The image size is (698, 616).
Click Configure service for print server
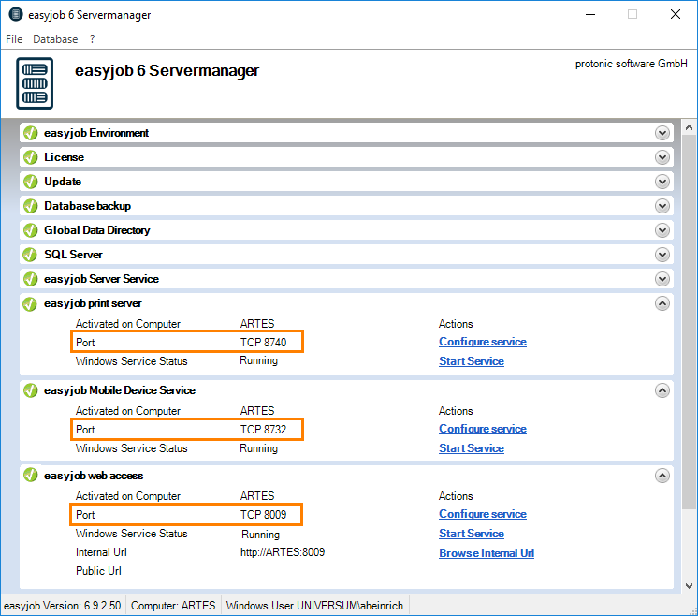[x=482, y=342]
